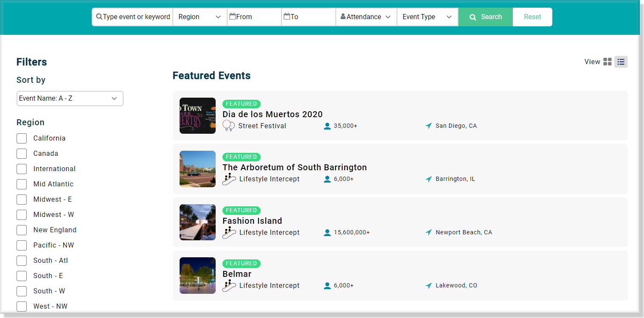The height and width of the screenshot is (318, 644).
Task: Click the location arrow beside San Diego, CA
Action: pyautogui.click(x=429, y=126)
